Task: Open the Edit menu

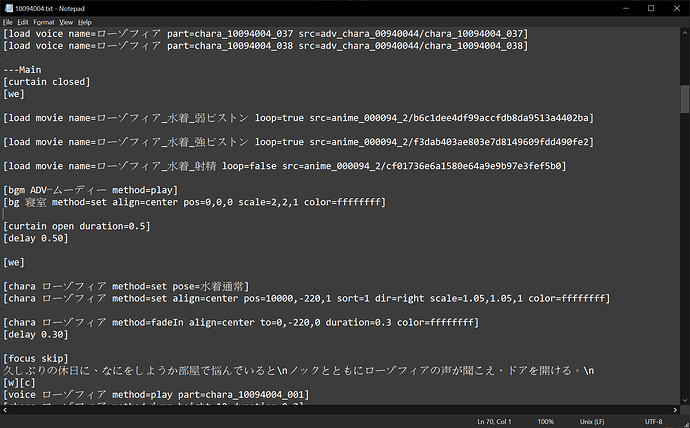Action: [24, 21]
